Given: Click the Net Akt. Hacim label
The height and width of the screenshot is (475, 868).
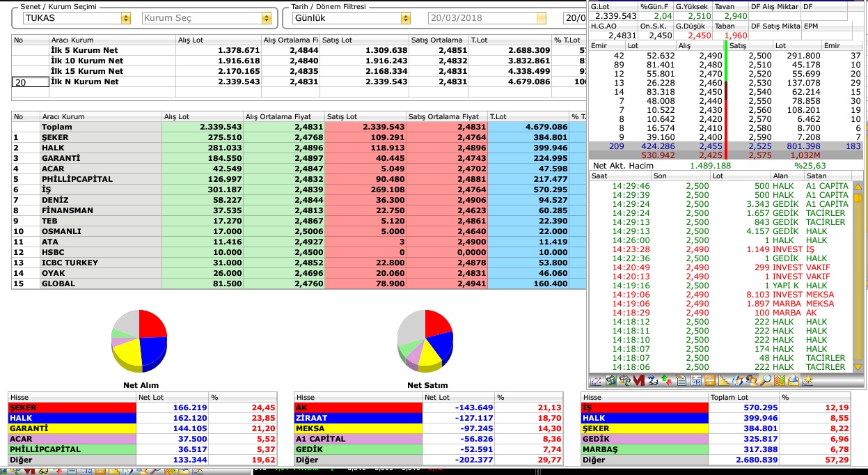Looking at the screenshot, I should coord(622,166).
